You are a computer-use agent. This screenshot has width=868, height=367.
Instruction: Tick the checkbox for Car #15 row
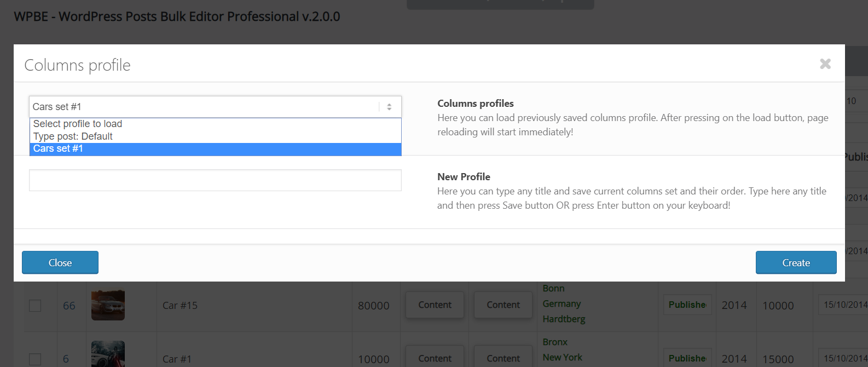pos(35,306)
